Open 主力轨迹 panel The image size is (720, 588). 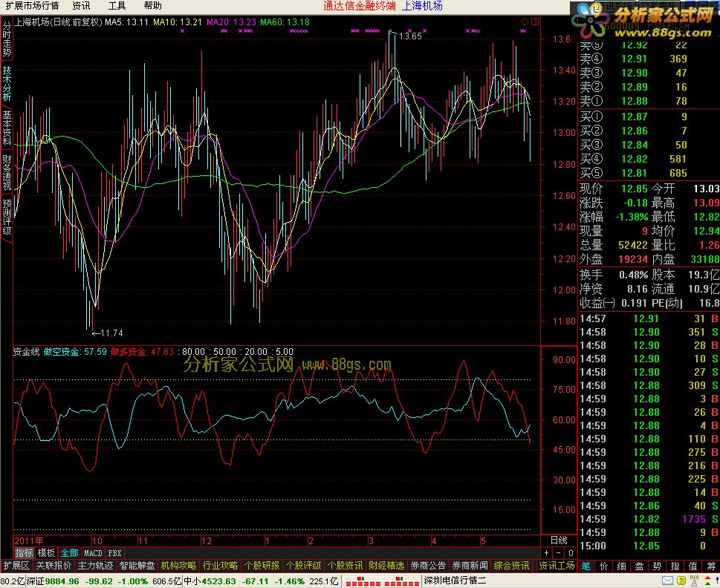coord(95,566)
